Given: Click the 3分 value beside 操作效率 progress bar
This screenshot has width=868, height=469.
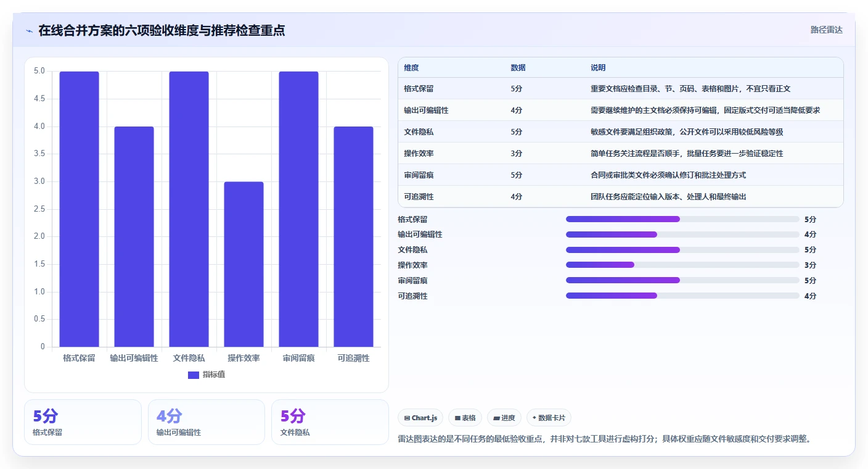Looking at the screenshot, I should [x=811, y=265].
